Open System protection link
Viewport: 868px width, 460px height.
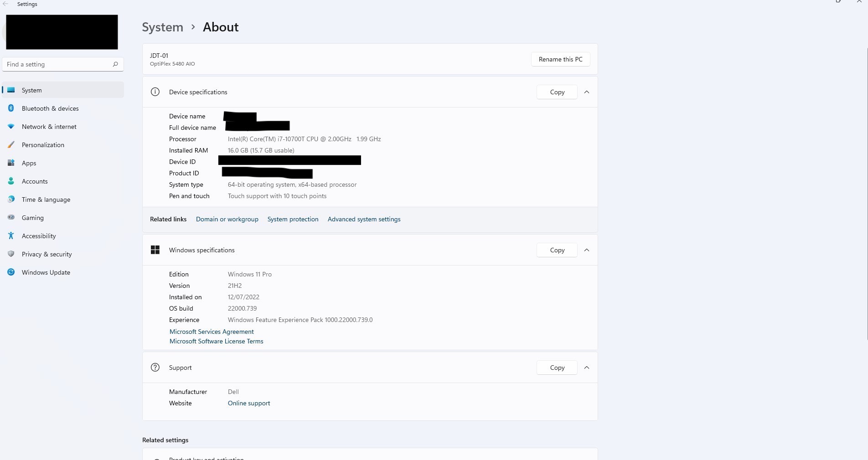[293, 219]
